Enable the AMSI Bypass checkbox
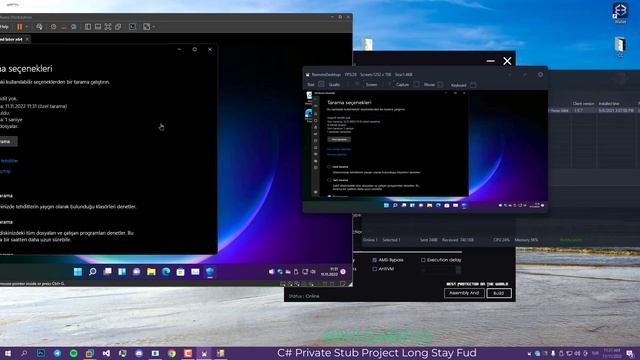The image size is (640, 360). point(374,260)
